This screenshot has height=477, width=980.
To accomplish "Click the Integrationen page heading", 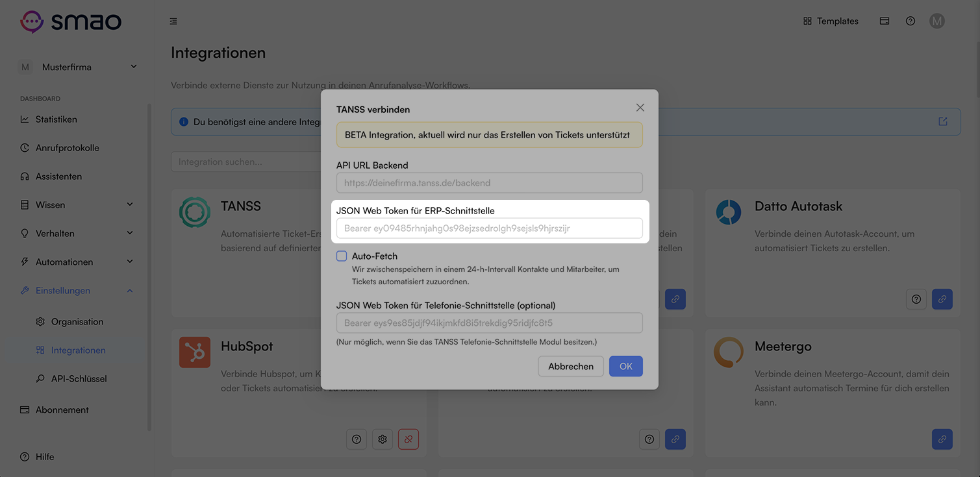I will pyautogui.click(x=218, y=53).
